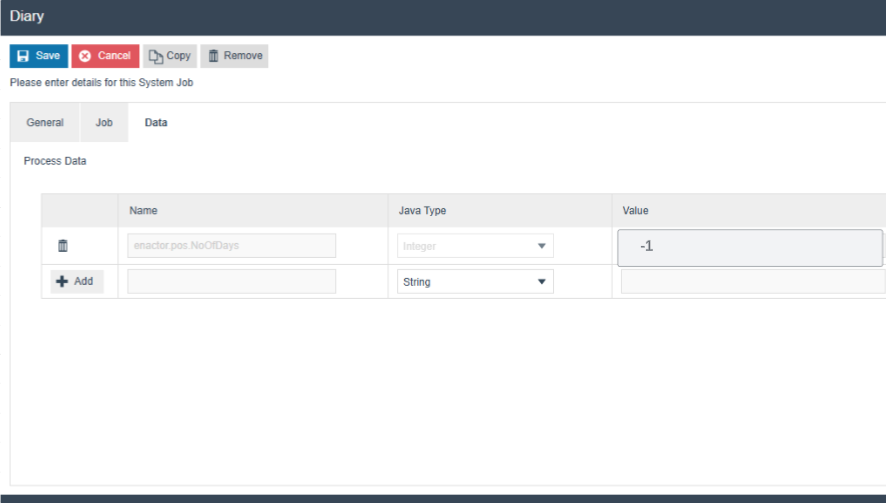Screen dimensions: 886x503
Task: Click the floppy disk Save icon
Action: [x=23, y=56]
